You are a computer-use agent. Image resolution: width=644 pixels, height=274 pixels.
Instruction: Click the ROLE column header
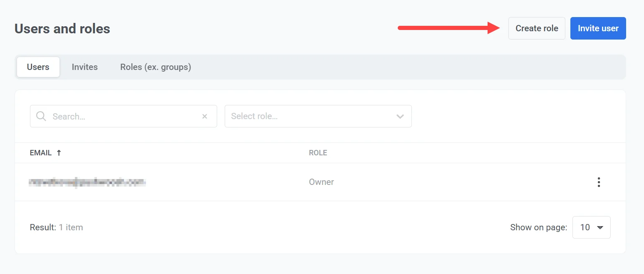[x=318, y=153]
